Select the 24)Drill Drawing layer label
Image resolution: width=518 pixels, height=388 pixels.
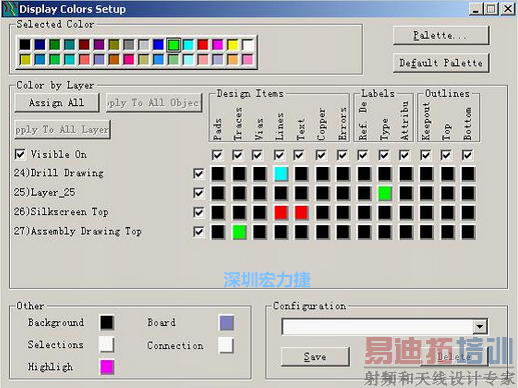click(59, 173)
